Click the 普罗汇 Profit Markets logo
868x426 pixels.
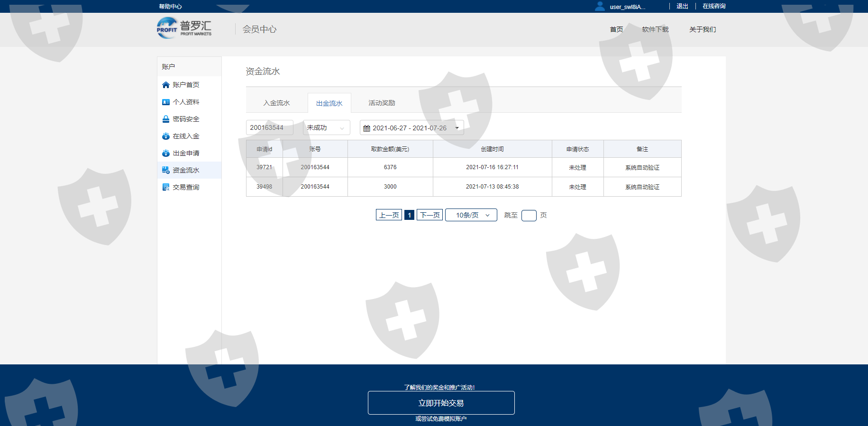pos(184,28)
